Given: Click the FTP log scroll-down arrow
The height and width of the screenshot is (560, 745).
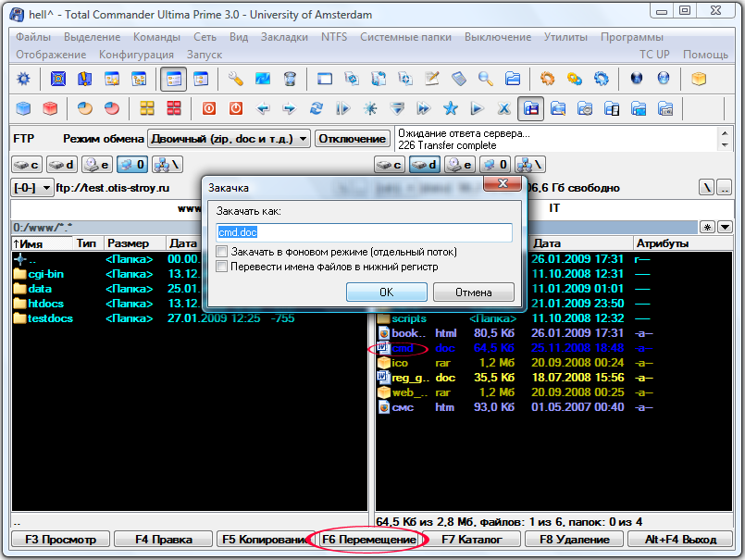Looking at the screenshot, I should (725, 145).
